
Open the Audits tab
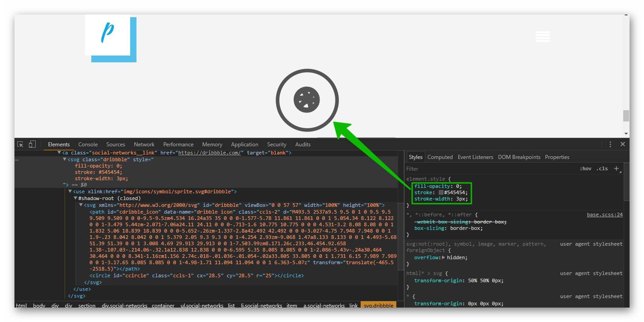(x=303, y=145)
